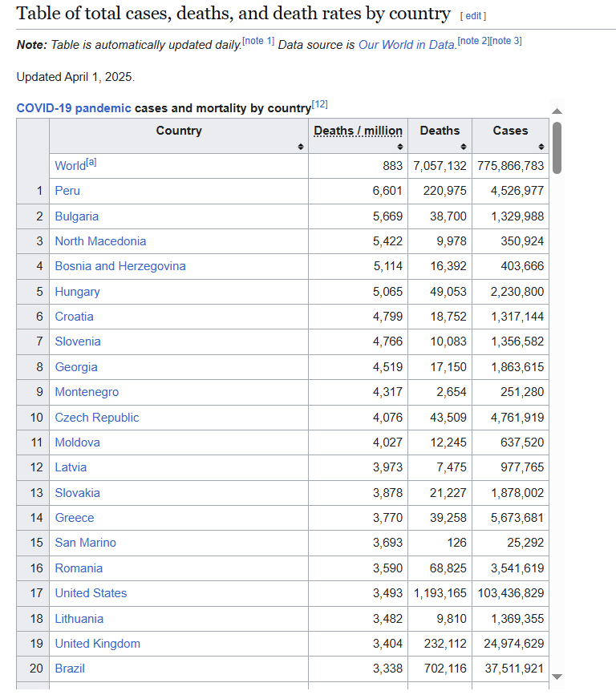Screen dimensions: 616x699
Task: Select Hungary cases value 2,230,800
Action: [517, 292]
